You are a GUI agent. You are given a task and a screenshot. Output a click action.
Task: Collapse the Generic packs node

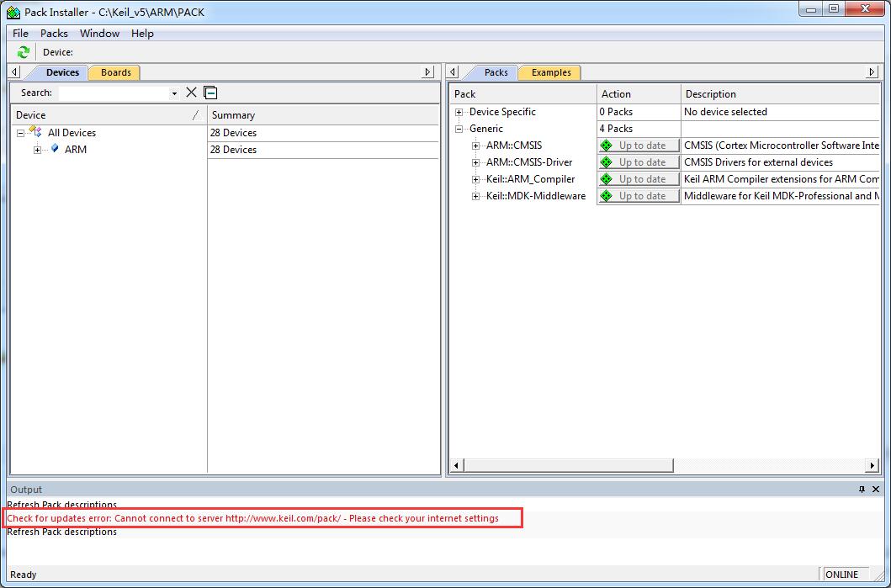pyautogui.click(x=459, y=129)
